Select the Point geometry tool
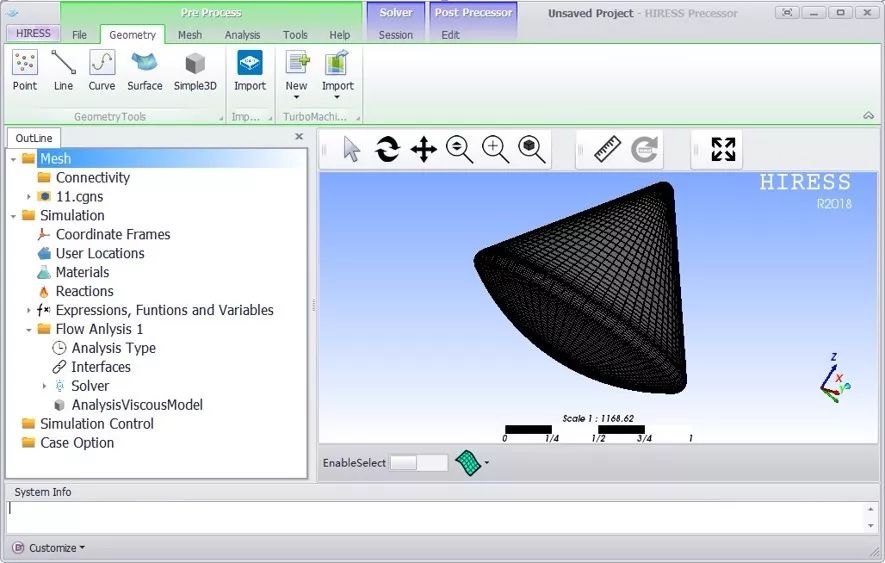This screenshot has width=885, height=563. pos(25,71)
